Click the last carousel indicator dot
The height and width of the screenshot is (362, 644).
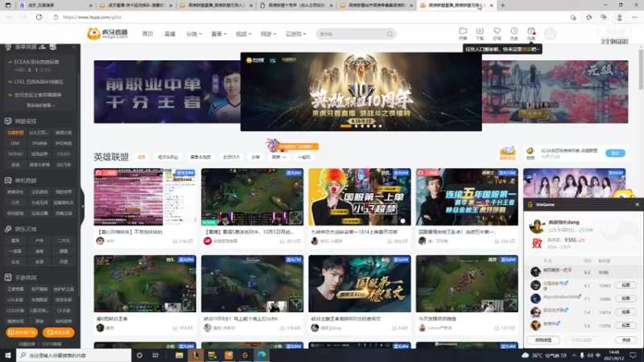(380, 126)
